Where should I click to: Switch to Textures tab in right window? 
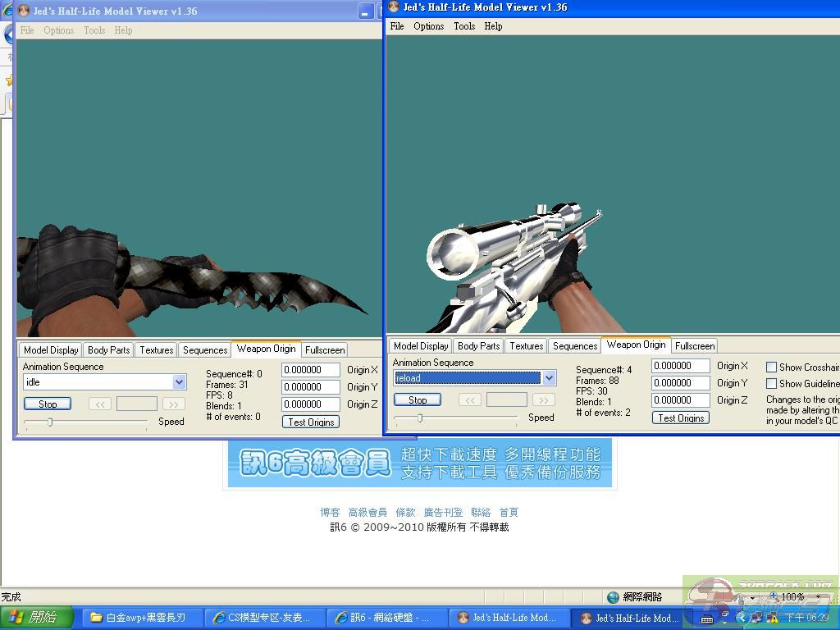coord(526,346)
